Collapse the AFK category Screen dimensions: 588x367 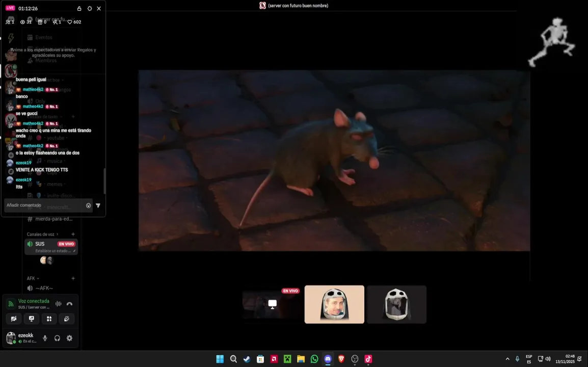[33, 278]
